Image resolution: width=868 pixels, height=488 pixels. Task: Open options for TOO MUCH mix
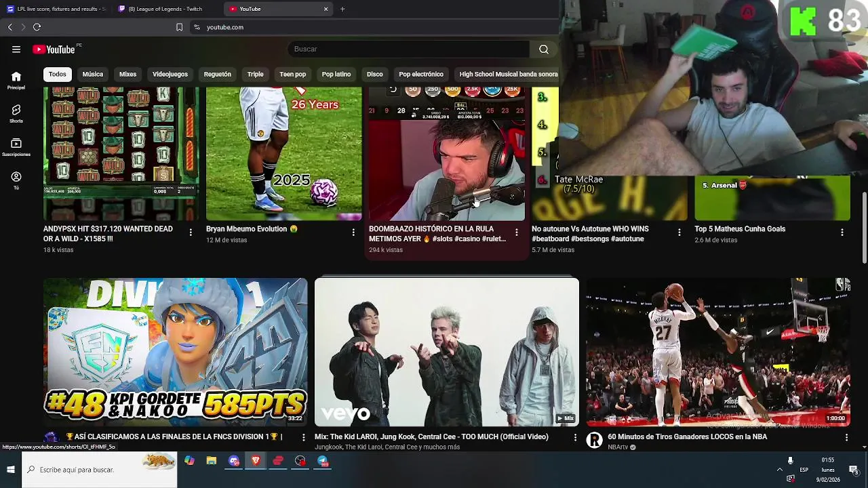pyautogui.click(x=574, y=438)
